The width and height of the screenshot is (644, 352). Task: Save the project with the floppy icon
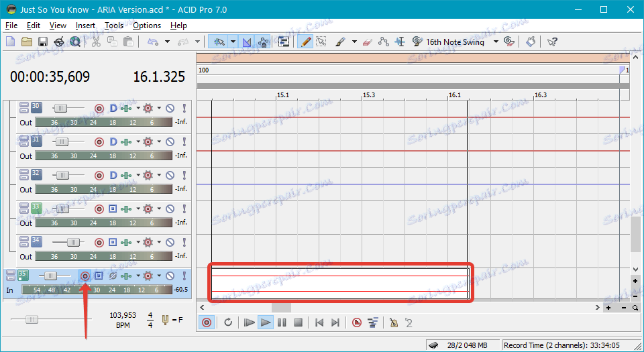pos(43,42)
